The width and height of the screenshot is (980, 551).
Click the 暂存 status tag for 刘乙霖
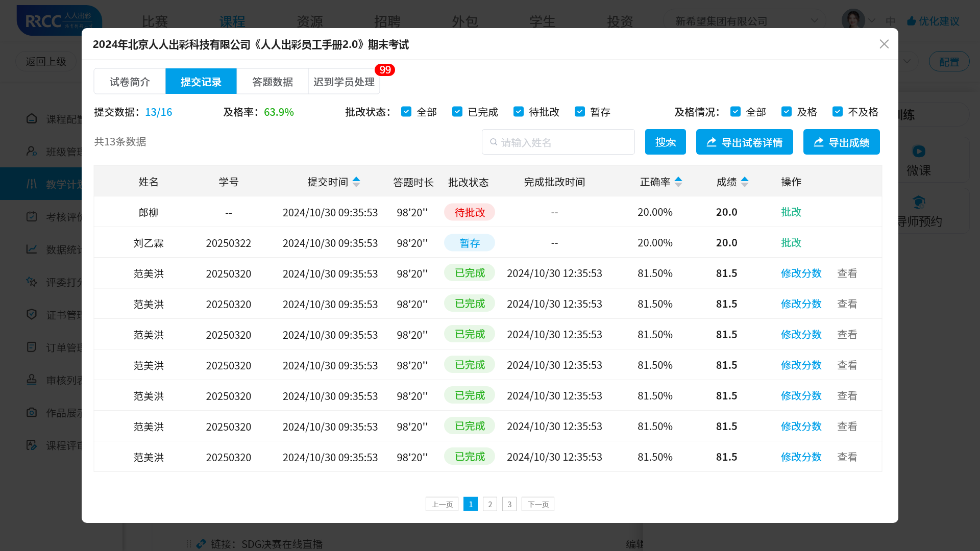click(x=470, y=242)
